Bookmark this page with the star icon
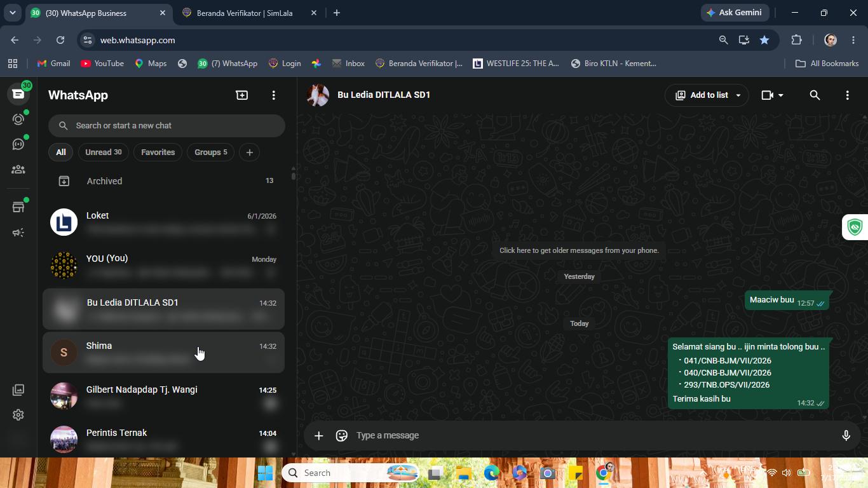Screen dimensions: 868x488 tap(764, 40)
